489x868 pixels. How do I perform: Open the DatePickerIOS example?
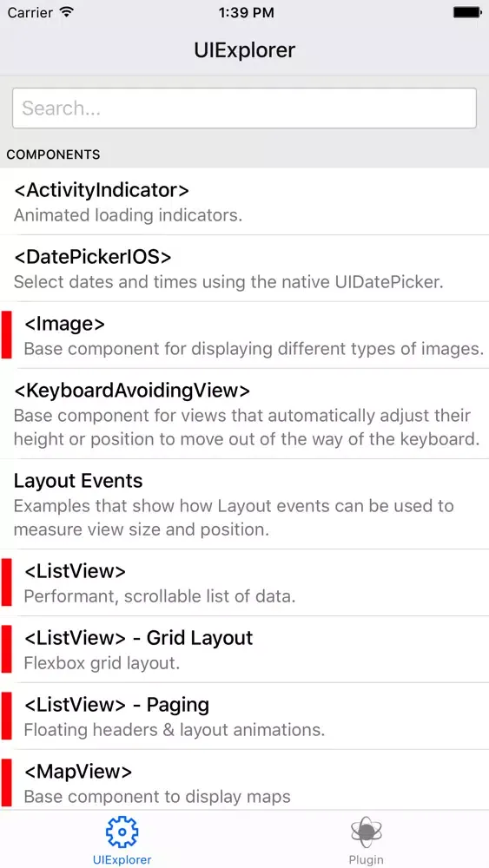244,268
